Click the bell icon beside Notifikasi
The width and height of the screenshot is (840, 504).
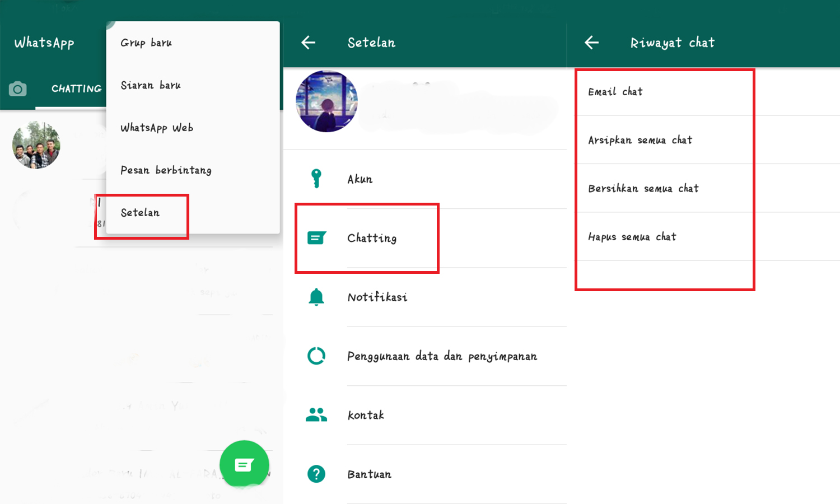(316, 297)
